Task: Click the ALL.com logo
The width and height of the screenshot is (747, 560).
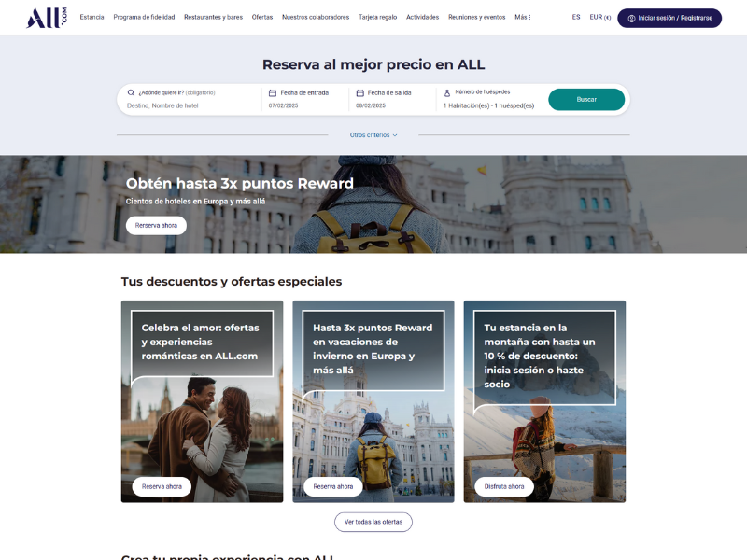Action: click(47, 18)
